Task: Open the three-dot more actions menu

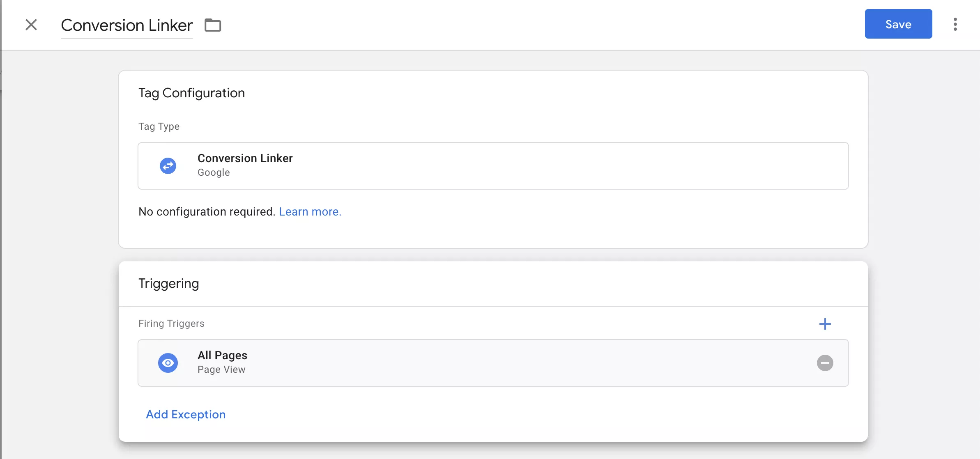Action: click(955, 24)
